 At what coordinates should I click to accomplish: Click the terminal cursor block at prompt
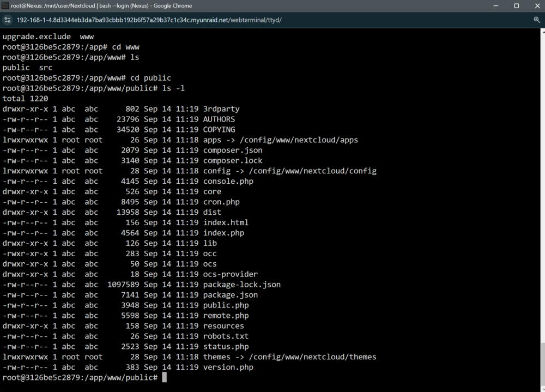[165, 377]
